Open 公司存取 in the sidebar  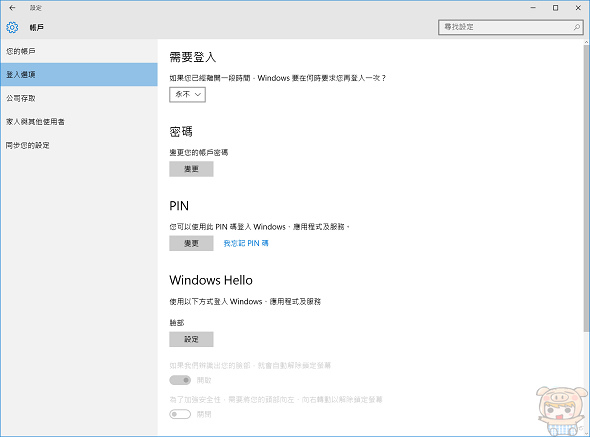pyautogui.click(x=79, y=98)
